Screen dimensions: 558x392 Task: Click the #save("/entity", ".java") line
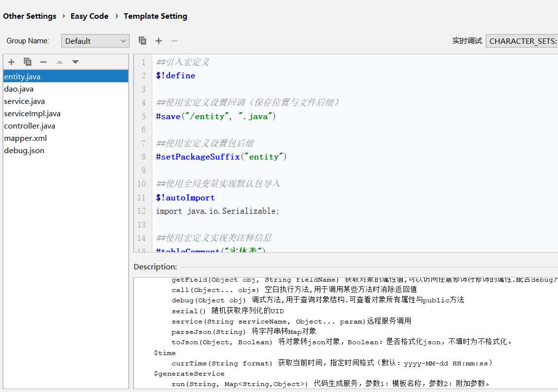(x=215, y=116)
